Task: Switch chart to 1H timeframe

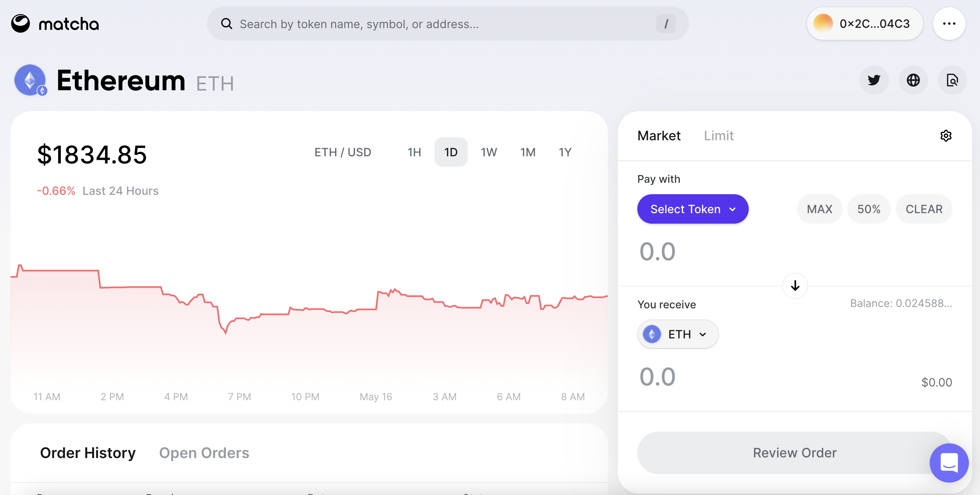Action: tap(414, 152)
